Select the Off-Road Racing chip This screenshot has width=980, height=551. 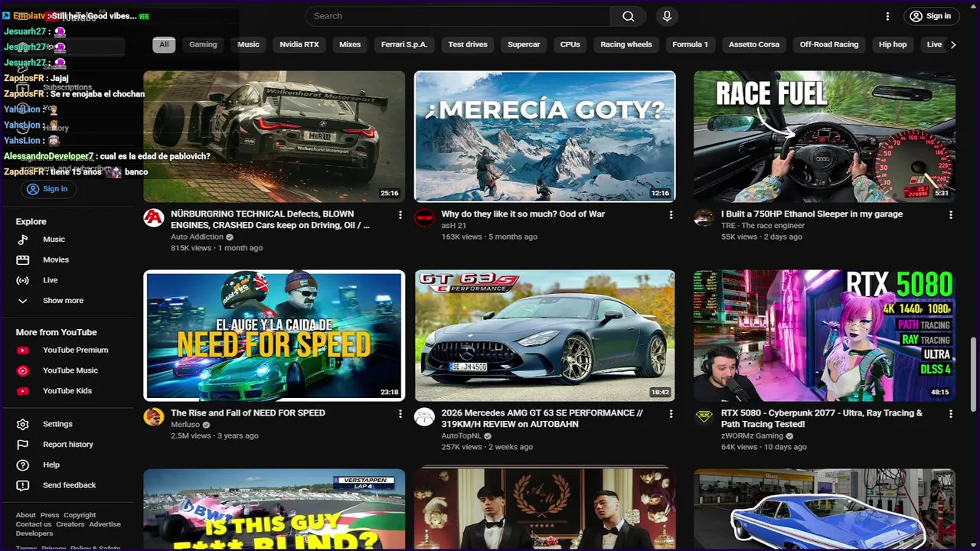click(x=829, y=44)
